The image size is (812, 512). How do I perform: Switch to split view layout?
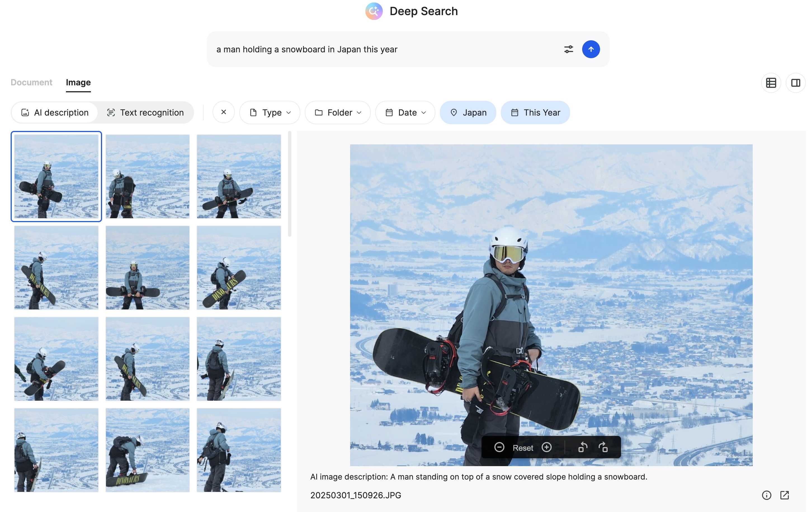click(x=796, y=83)
